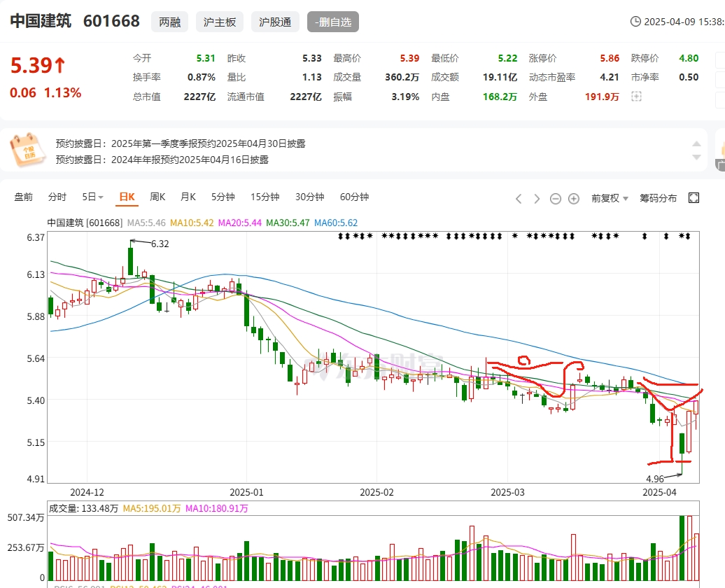Click the 沪股通 tag button
The image size is (725, 588).
pyautogui.click(x=275, y=22)
